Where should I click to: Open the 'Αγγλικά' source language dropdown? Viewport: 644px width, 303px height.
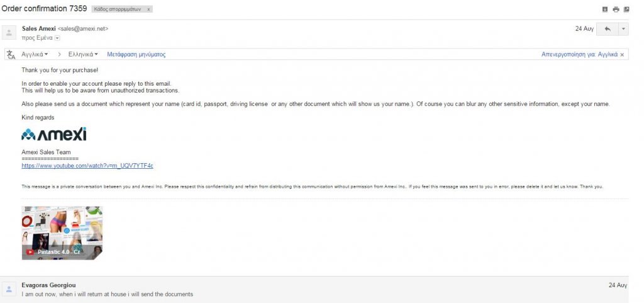(x=35, y=55)
